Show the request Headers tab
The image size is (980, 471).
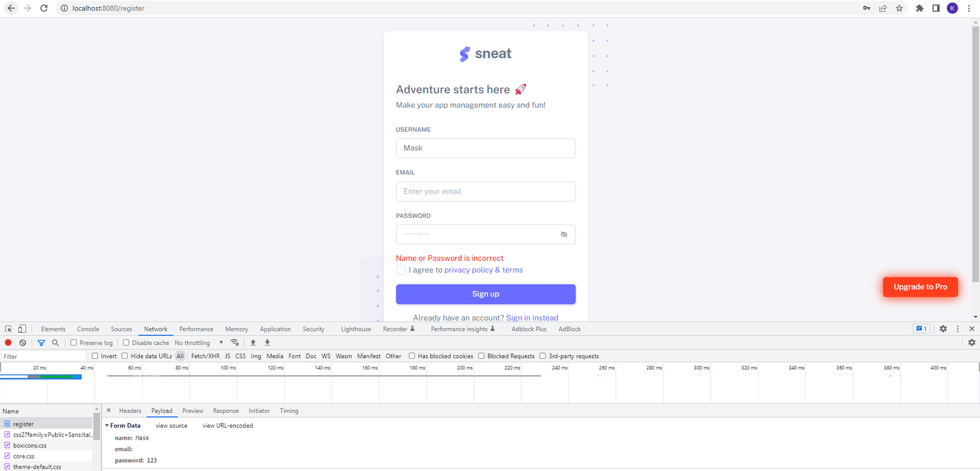click(x=130, y=411)
